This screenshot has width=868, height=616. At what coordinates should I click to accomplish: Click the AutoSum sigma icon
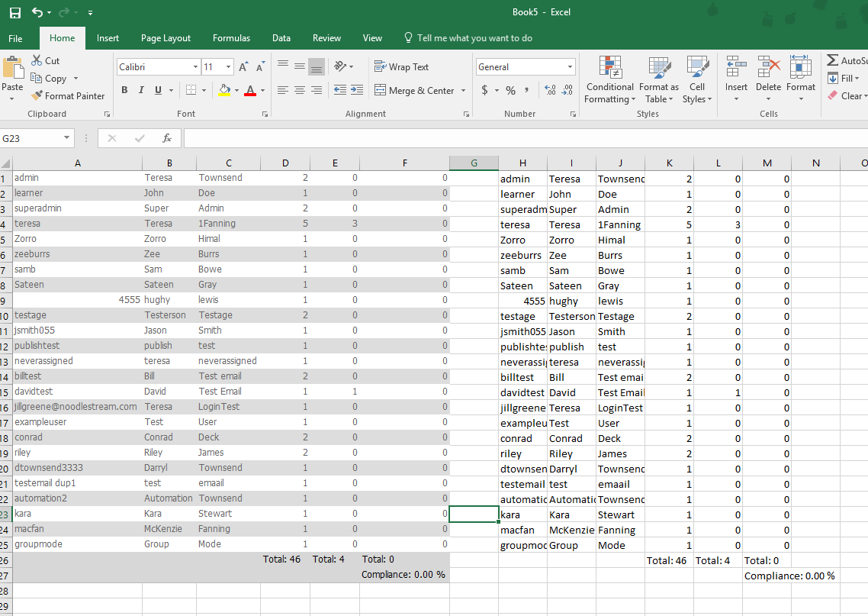(x=832, y=60)
